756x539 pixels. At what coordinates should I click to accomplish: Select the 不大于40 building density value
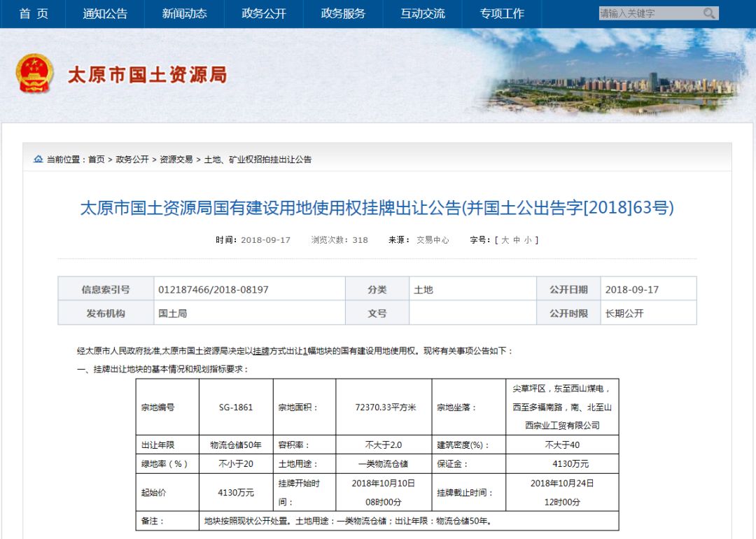point(562,445)
